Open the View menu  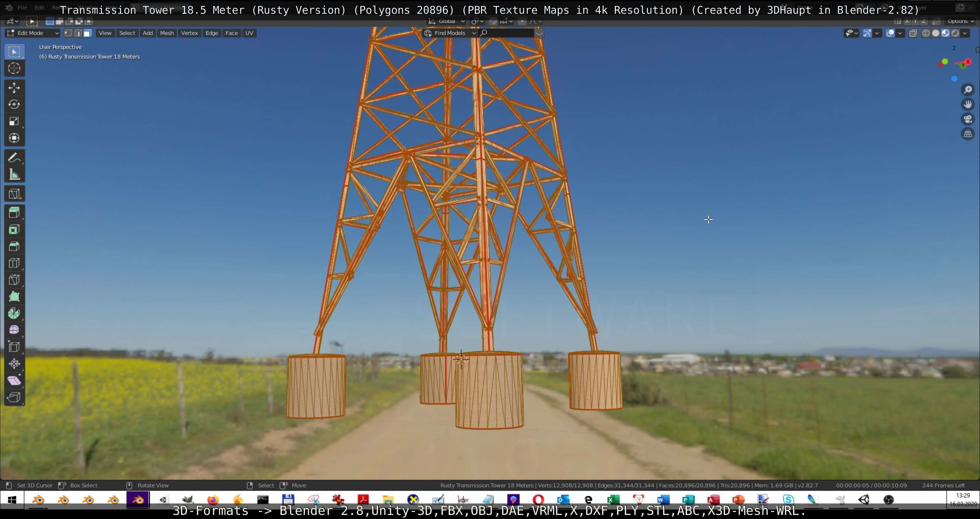pyautogui.click(x=105, y=33)
